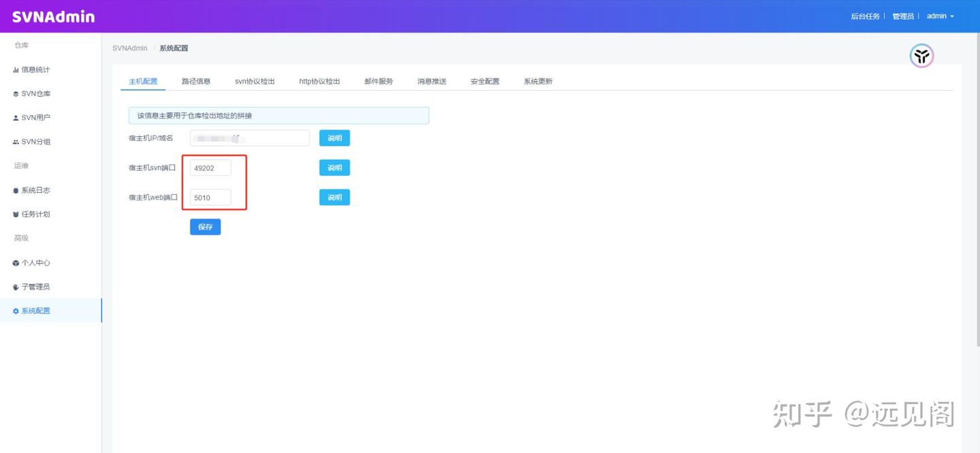Screen dimensions: 980x453
Task: Expand the admin account dropdown
Action: click(939, 16)
